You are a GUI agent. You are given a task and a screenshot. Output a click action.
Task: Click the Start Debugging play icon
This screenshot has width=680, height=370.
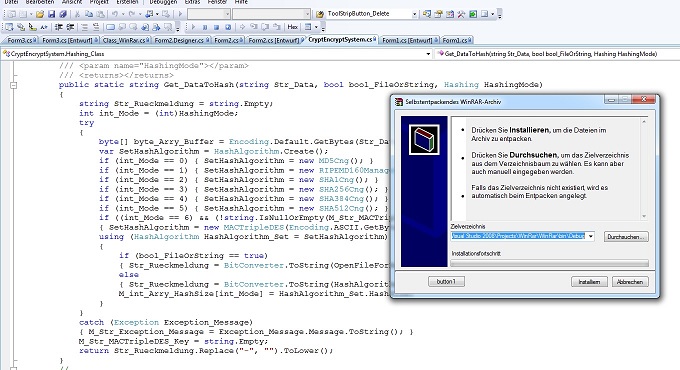(x=180, y=14)
